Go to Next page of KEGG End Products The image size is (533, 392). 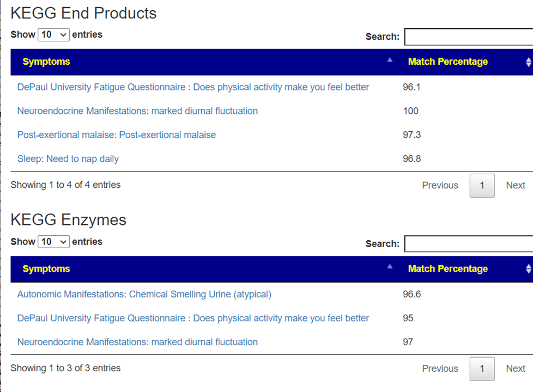[x=515, y=186]
